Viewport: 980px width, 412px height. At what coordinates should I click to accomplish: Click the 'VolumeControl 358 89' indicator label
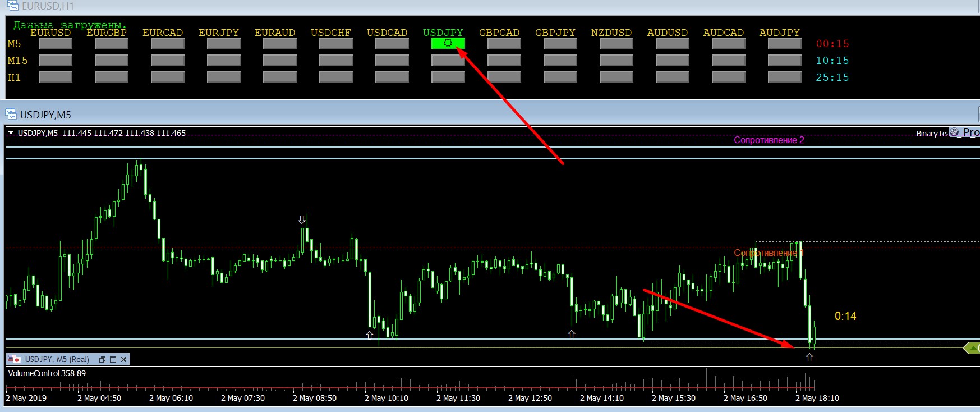pos(47,373)
